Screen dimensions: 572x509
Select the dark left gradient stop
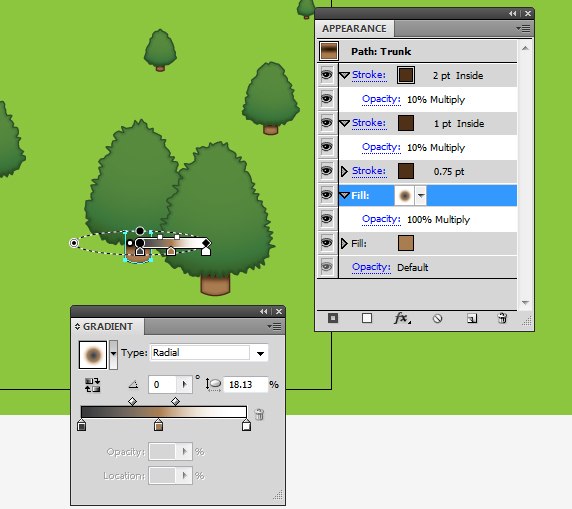(x=81, y=425)
